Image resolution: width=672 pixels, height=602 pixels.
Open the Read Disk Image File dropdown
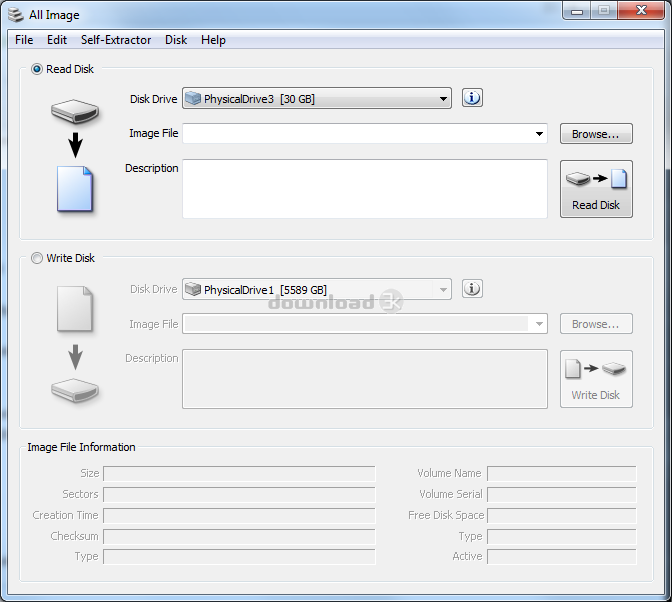tap(539, 134)
